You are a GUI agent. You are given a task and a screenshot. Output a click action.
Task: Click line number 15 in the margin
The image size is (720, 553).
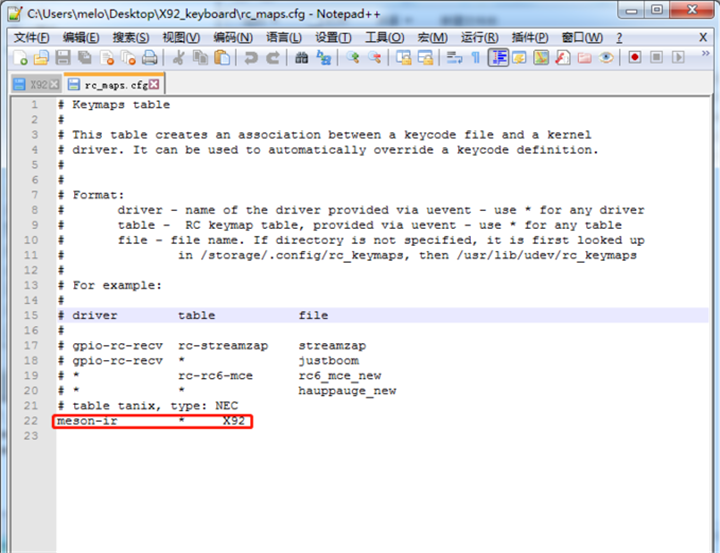click(x=31, y=316)
